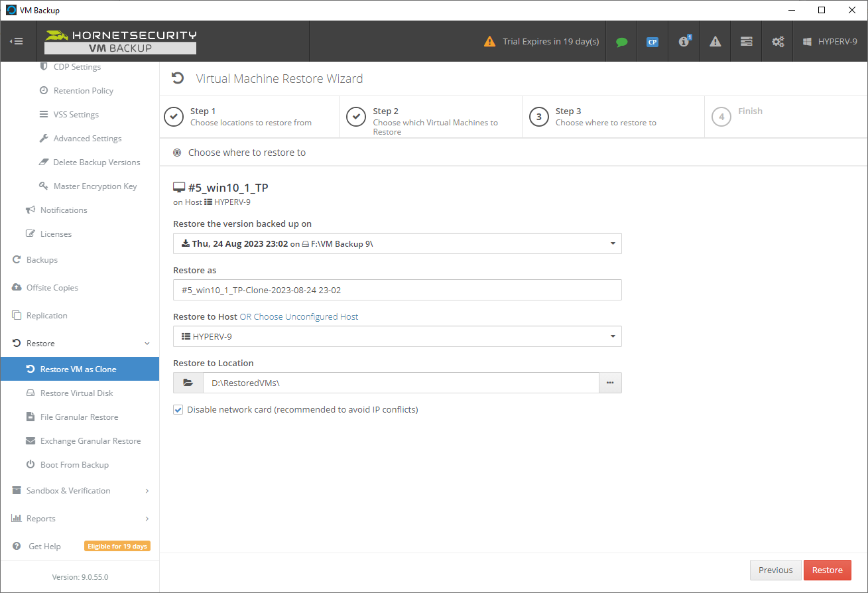Screen dimensions: 868x593
Task: Open the green chat bubble icon
Action: tap(621, 42)
